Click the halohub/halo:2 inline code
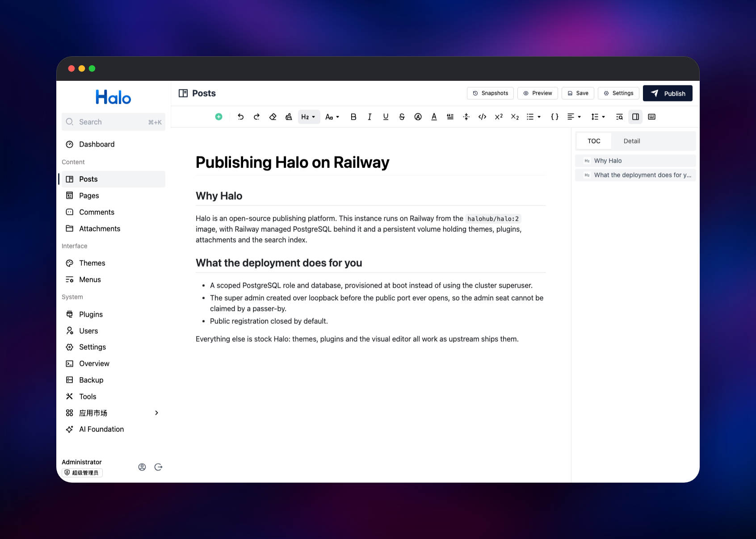The image size is (756, 539). (493, 219)
